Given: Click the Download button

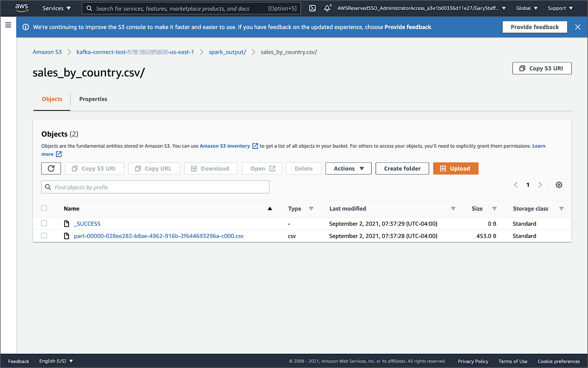Looking at the screenshot, I should pyautogui.click(x=211, y=169).
